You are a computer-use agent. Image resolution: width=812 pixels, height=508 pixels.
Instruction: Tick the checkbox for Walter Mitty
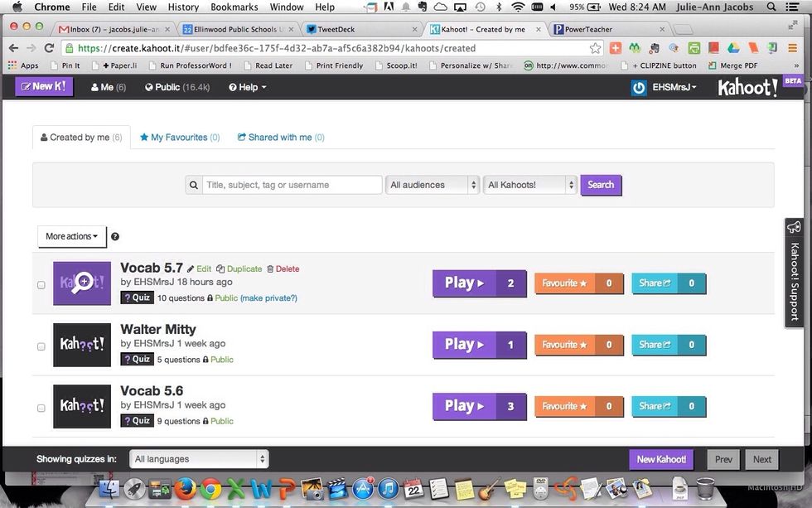pyautogui.click(x=41, y=346)
